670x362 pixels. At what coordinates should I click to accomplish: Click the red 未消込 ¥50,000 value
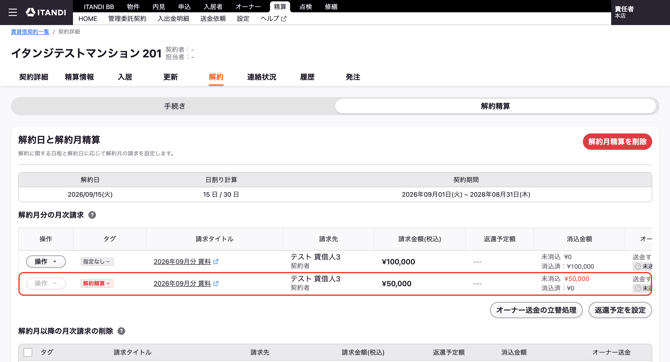click(577, 279)
